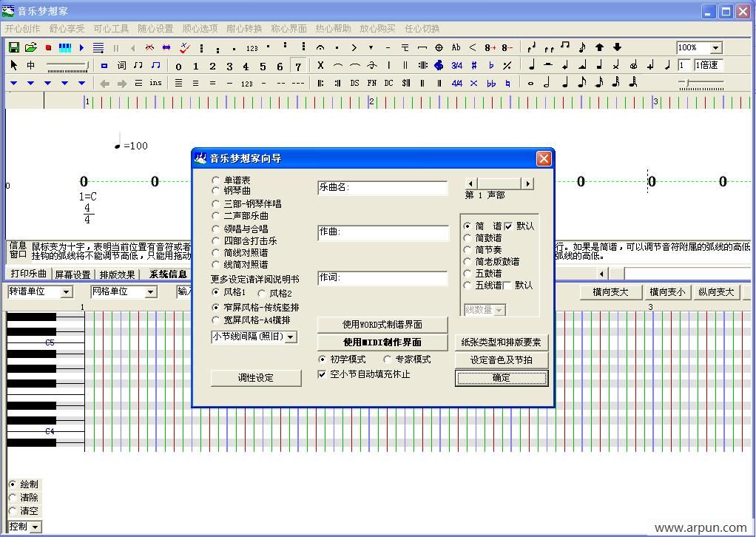Click the DS repeat sign icon
The width and height of the screenshot is (756, 537).
(x=354, y=83)
